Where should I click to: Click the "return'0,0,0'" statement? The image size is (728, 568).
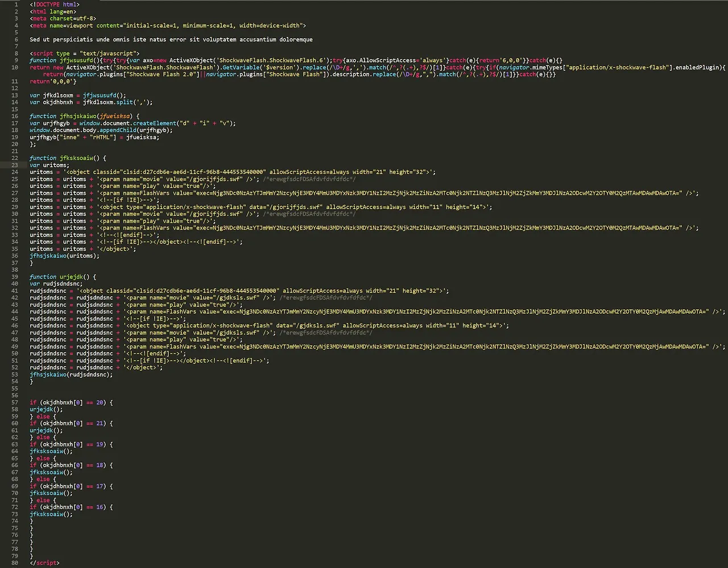pos(53,81)
